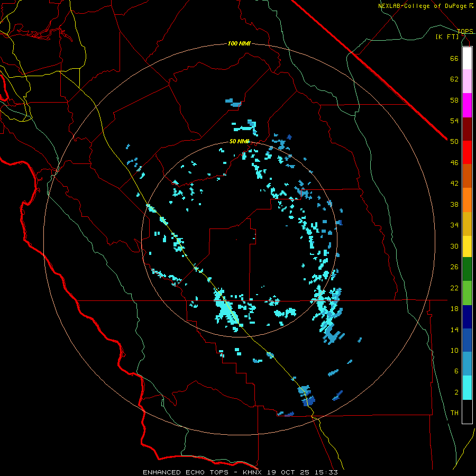This screenshot has height=476, width=476.
Task: Click the "62" value on the scale
Action: 454,79
